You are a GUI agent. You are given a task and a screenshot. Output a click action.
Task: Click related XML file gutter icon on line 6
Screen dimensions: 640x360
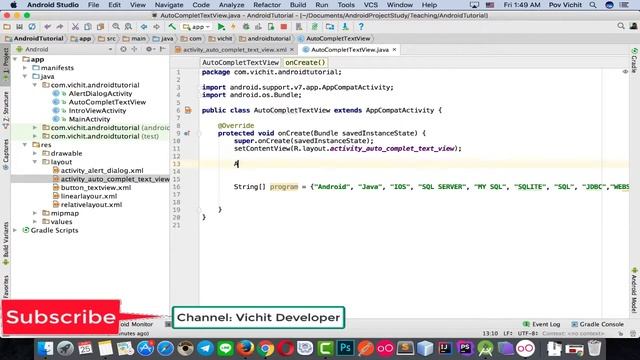(x=188, y=110)
